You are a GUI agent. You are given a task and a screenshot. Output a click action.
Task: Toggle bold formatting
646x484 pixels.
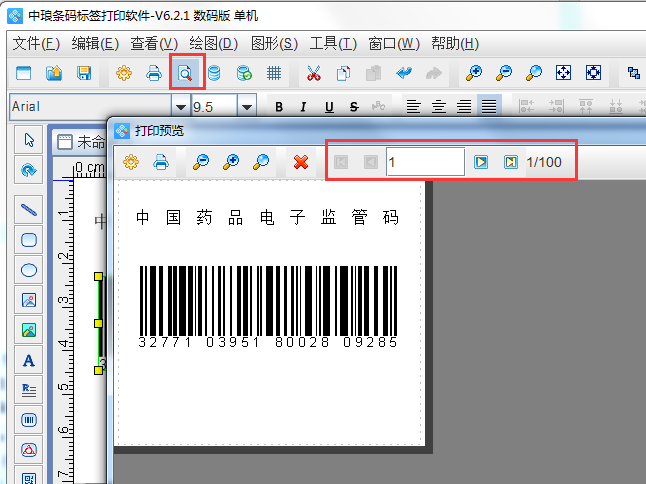click(x=279, y=107)
